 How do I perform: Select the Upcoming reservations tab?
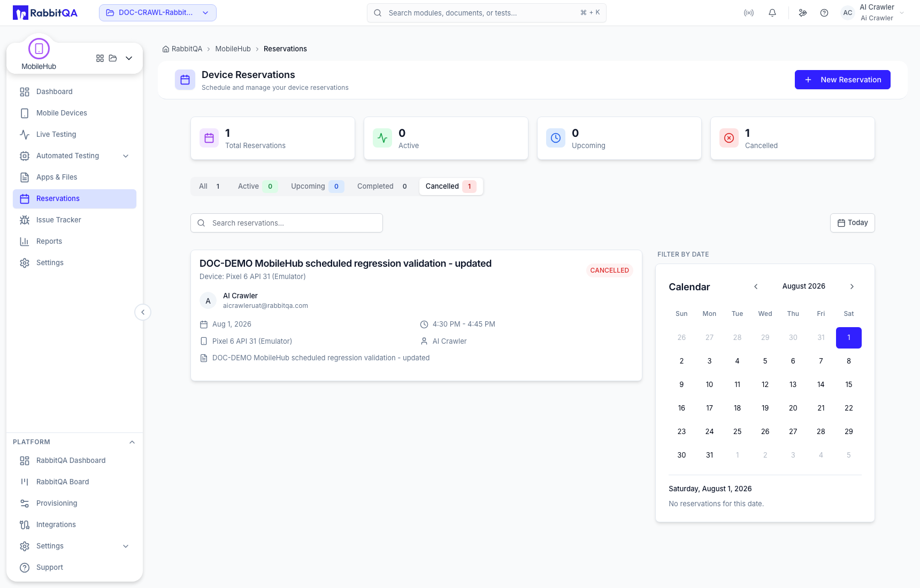(317, 187)
